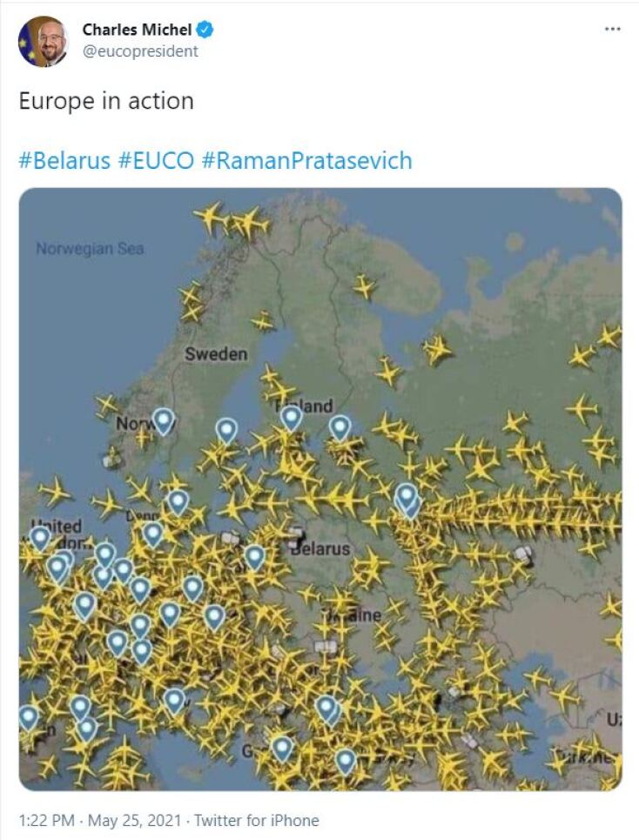
Task: Click the overlapping double pin northeast of Belarus
Action: [x=407, y=499]
